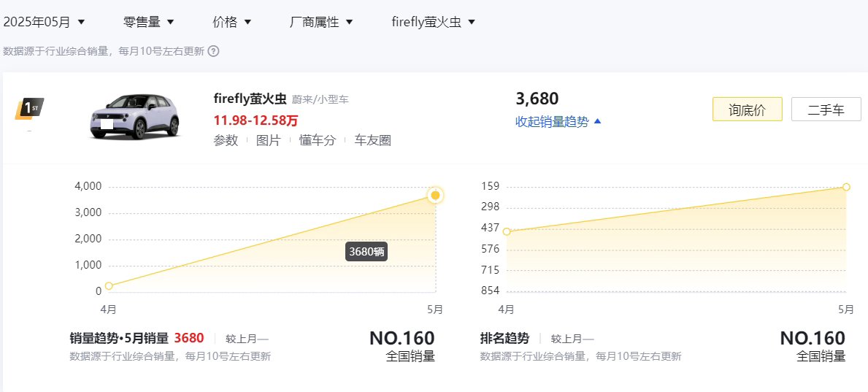Click the question mark help icon
This screenshot has height=392, width=868.
214,52
